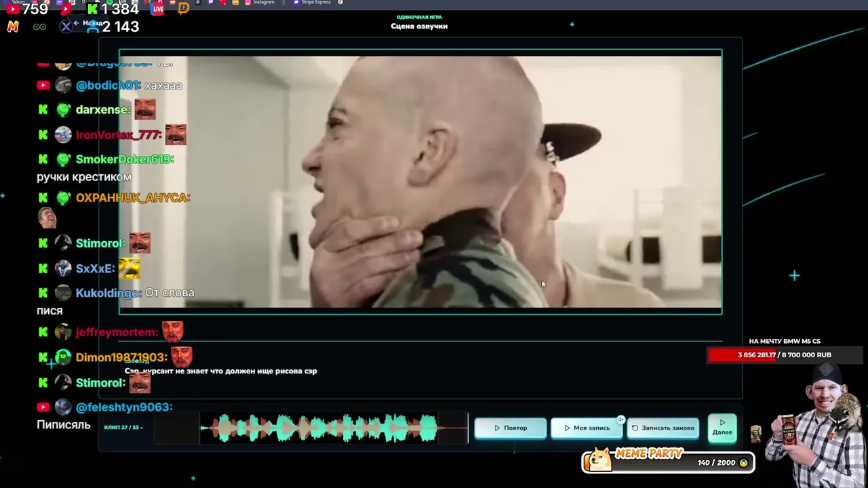The image size is (868, 488).
Task: Click SmokerDoker619's green avatar
Action: point(63,159)
